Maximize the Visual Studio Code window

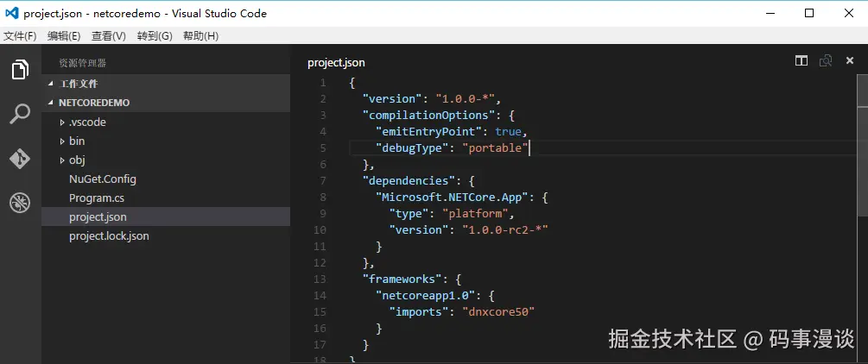coord(808,13)
